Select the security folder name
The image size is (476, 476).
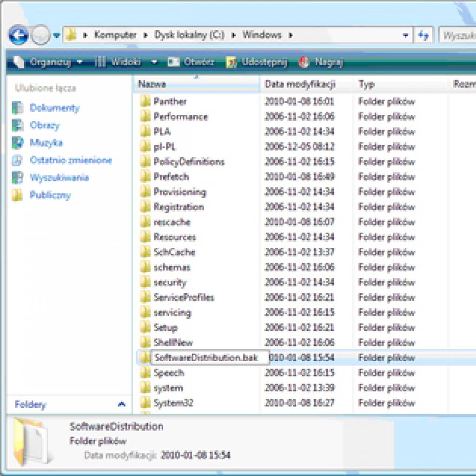(x=170, y=282)
